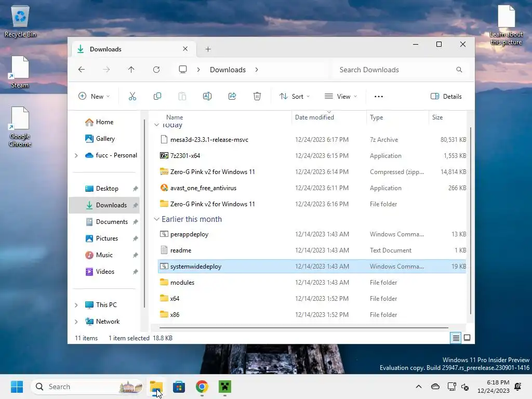This screenshot has height=399, width=532.
Task: Select Google Chrome desktop shortcut
Action: point(20,127)
